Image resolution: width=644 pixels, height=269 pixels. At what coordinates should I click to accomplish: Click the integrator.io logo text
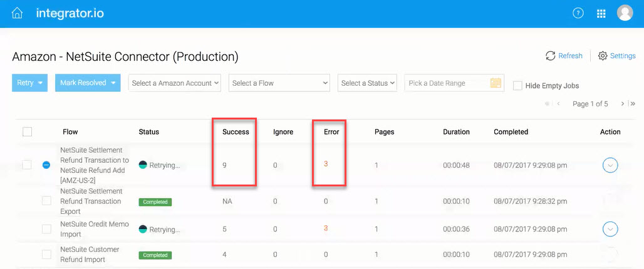[x=70, y=13]
